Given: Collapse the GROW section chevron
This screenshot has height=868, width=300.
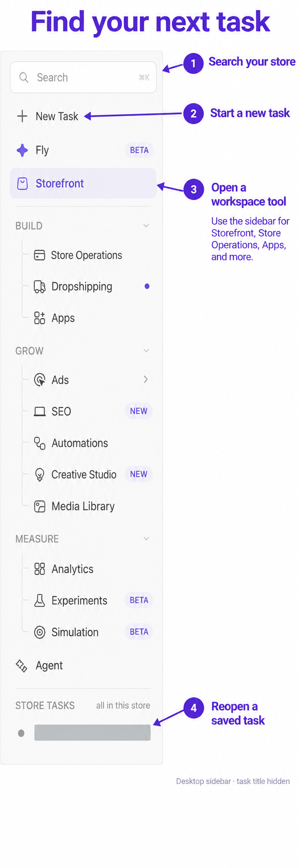Looking at the screenshot, I should point(146,351).
